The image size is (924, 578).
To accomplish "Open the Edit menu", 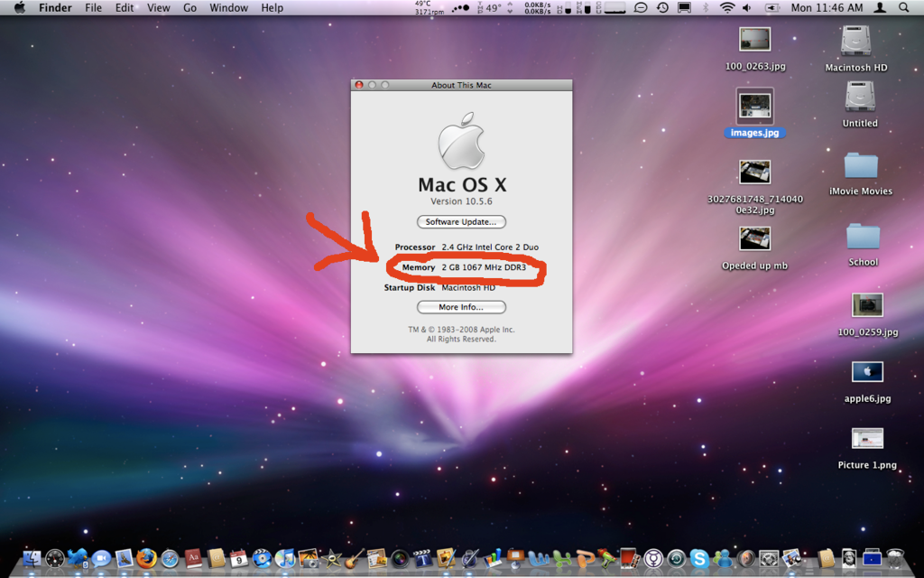I will (x=125, y=7).
